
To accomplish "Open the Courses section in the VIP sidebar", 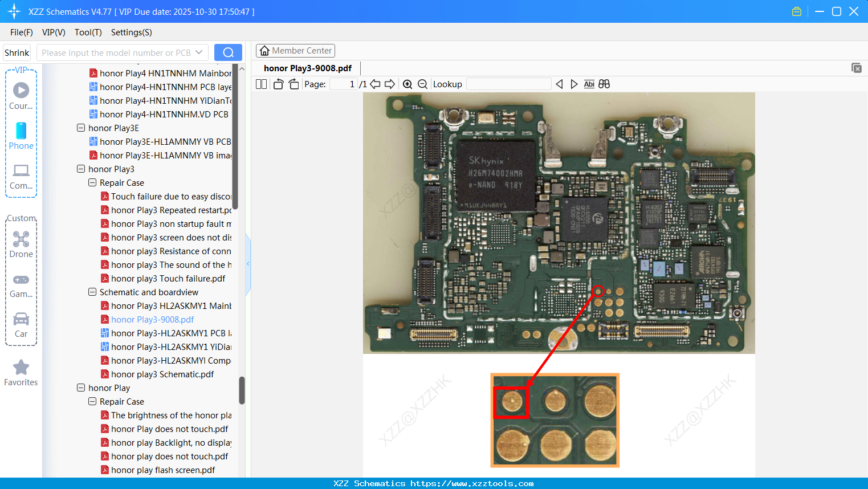I will tap(21, 96).
